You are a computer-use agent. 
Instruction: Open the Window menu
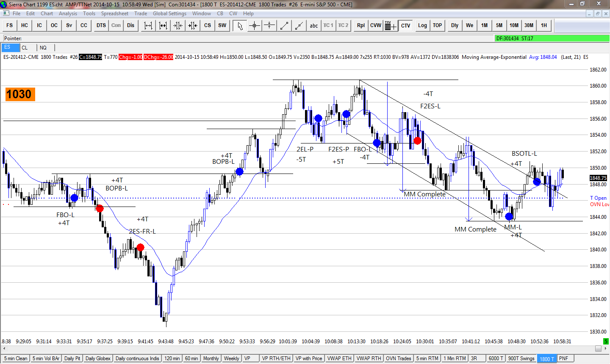coord(202,14)
